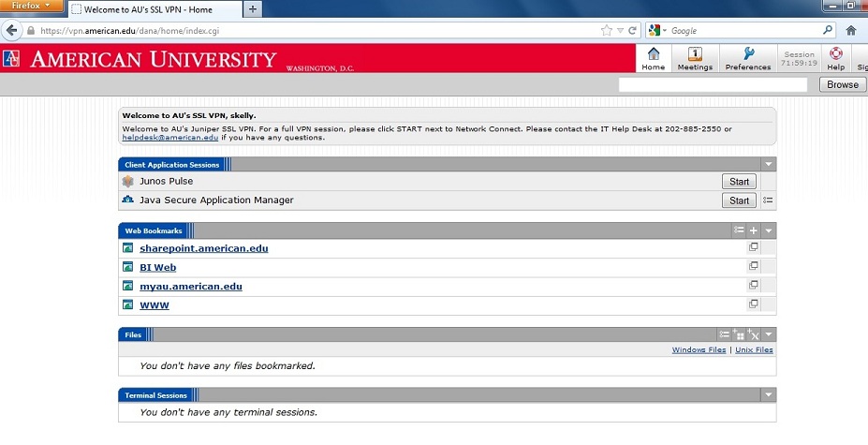Click the padlock site identity icon
This screenshot has width=868, height=445.
(31, 31)
